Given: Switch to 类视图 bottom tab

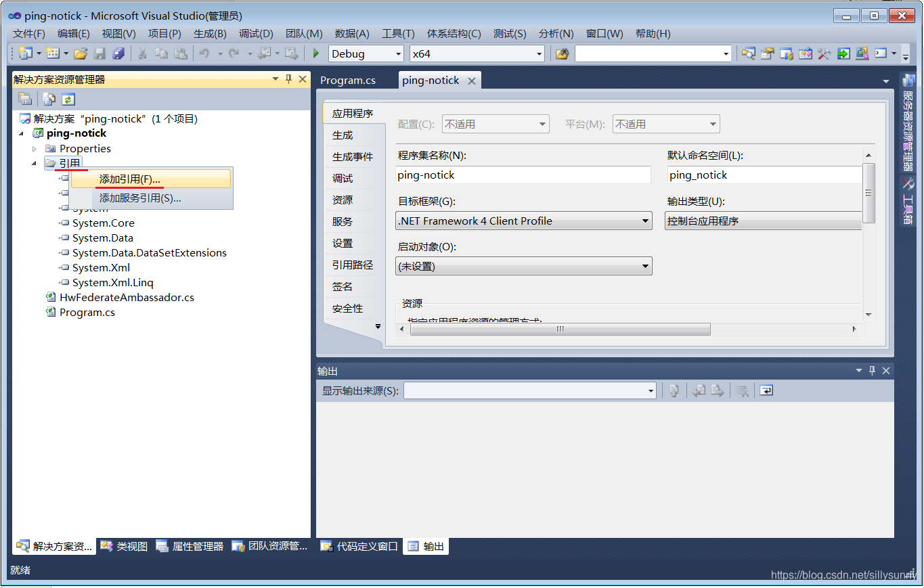Looking at the screenshot, I should pos(124,546).
